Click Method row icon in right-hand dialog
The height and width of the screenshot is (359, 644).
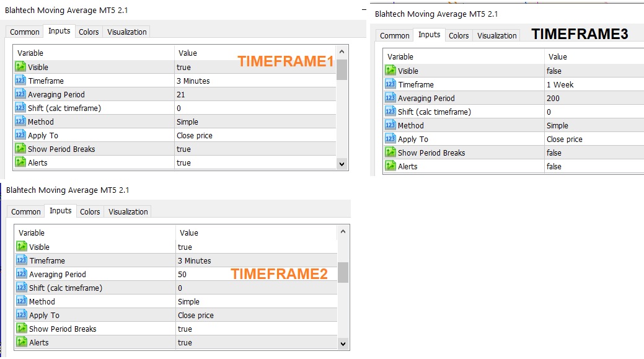click(x=390, y=125)
